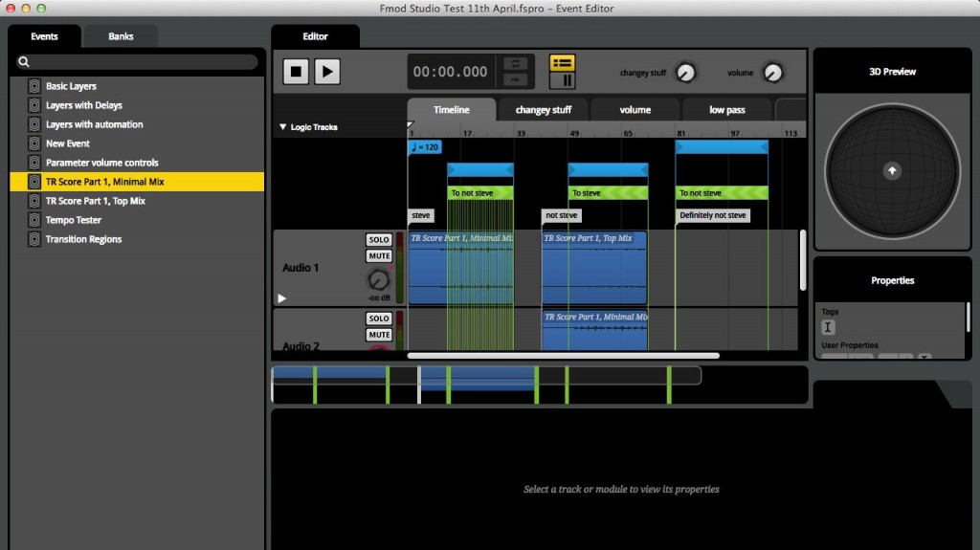Collapse the Logic Tracks section

click(x=283, y=127)
